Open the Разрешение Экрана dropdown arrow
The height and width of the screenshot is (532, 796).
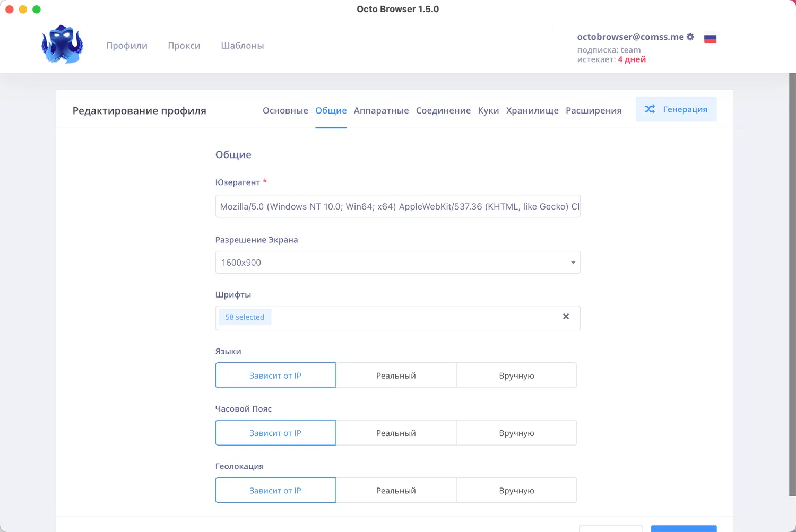(573, 263)
